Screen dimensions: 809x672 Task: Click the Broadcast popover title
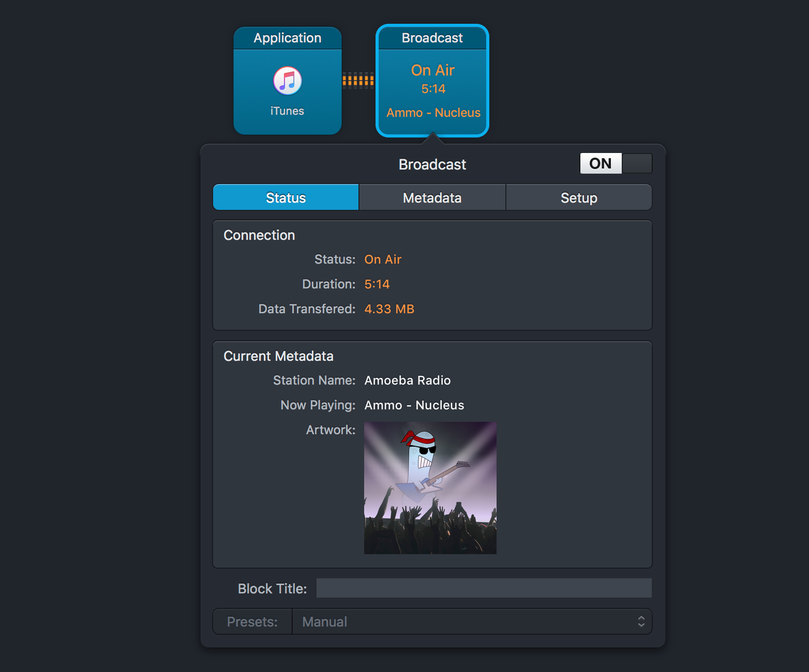pyautogui.click(x=432, y=164)
